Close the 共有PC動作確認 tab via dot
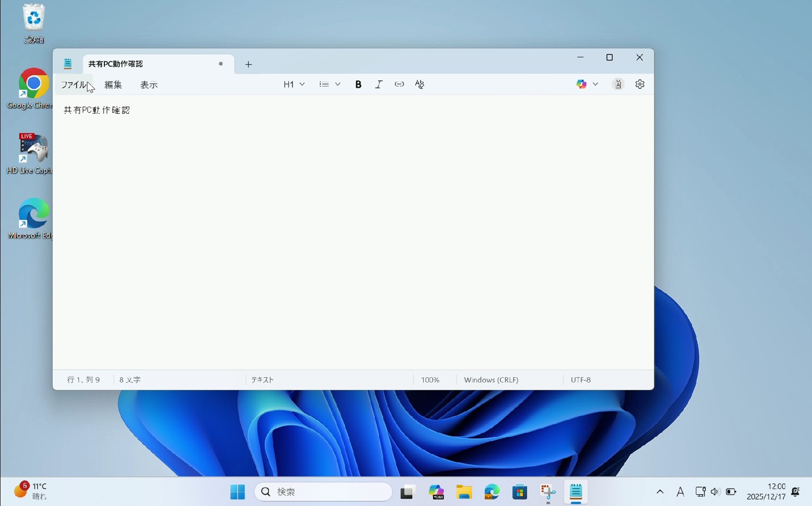The image size is (812, 506). pyautogui.click(x=221, y=64)
